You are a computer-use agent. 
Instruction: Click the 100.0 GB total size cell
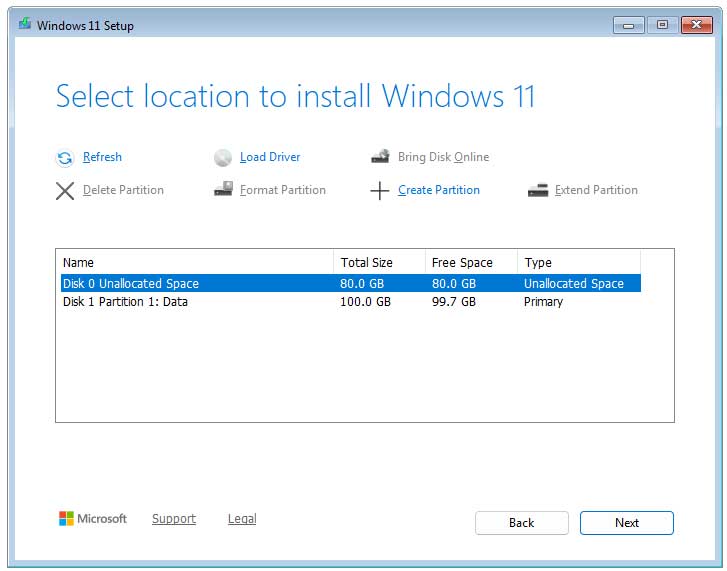click(x=365, y=302)
